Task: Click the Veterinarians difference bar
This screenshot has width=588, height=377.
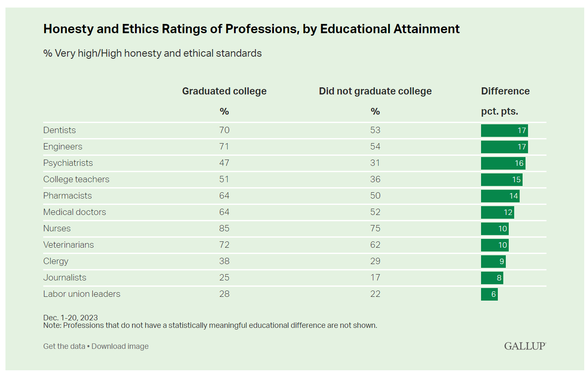Action: 494,245
